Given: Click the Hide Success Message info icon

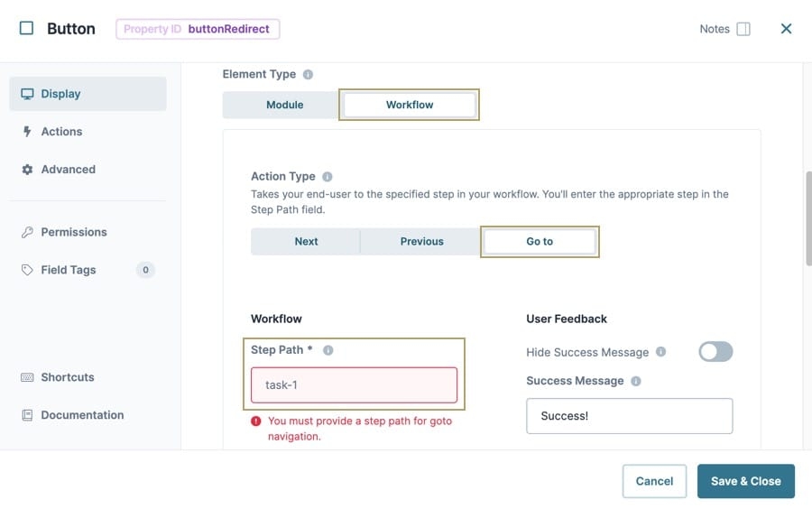Looking at the screenshot, I should 660,352.
